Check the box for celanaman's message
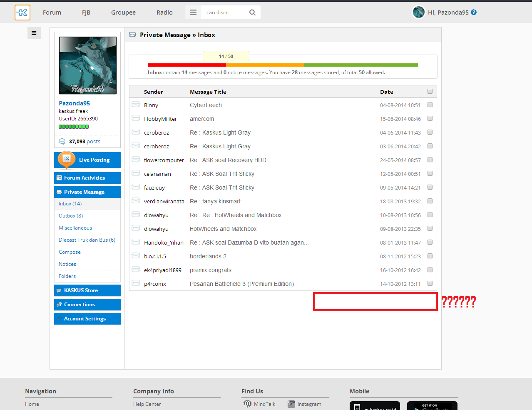Image resolution: width=532 pixels, height=410 pixels. [x=430, y=173]
